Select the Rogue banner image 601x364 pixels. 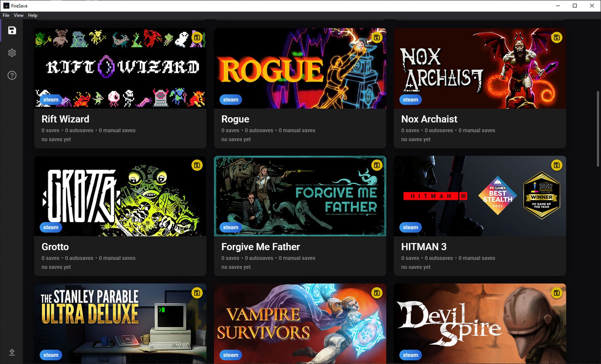[300, 68]
